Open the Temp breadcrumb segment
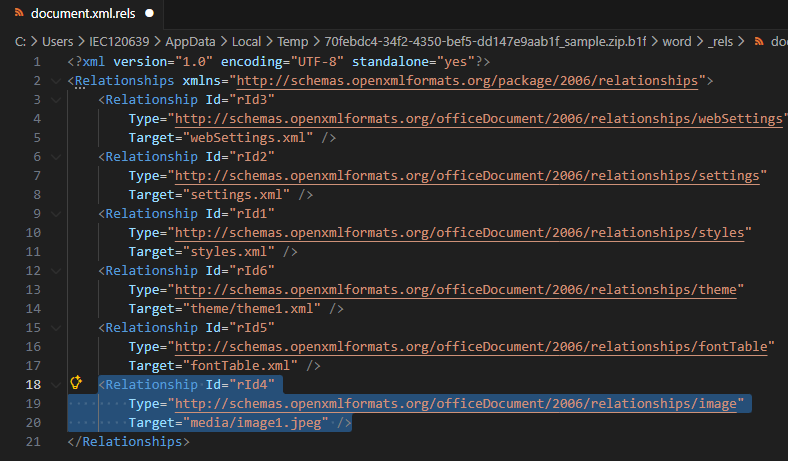Screen dimensions: 788x461 (292, 42)
